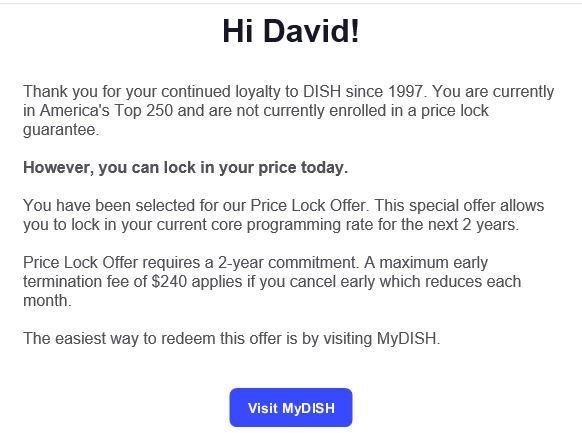Click the "America's Top 250" package name
The height and width of the screenshot is (433, 582).
coord(107,111)
